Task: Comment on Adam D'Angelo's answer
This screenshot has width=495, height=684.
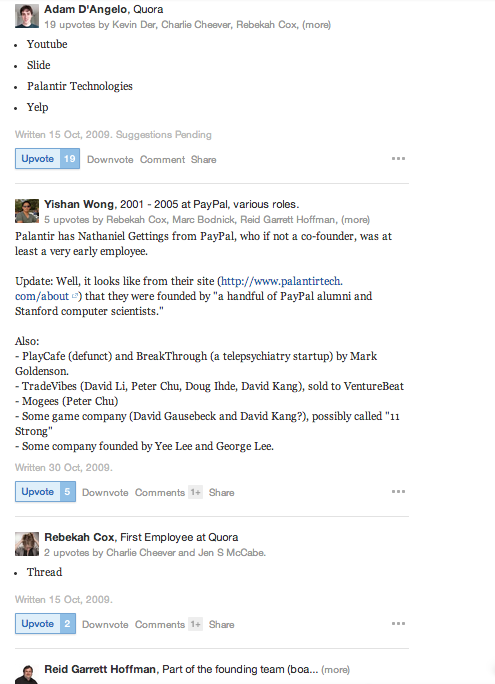Action: tap(162, 160)
